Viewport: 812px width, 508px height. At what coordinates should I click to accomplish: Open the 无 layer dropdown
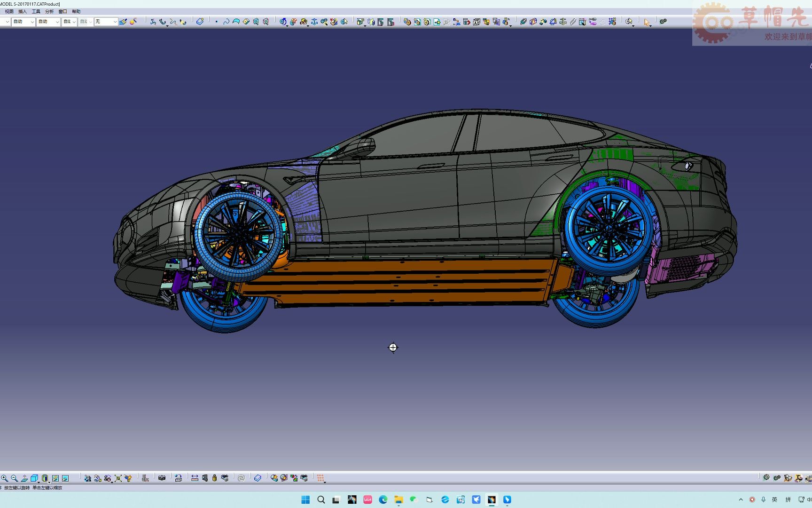coord(106,22)
